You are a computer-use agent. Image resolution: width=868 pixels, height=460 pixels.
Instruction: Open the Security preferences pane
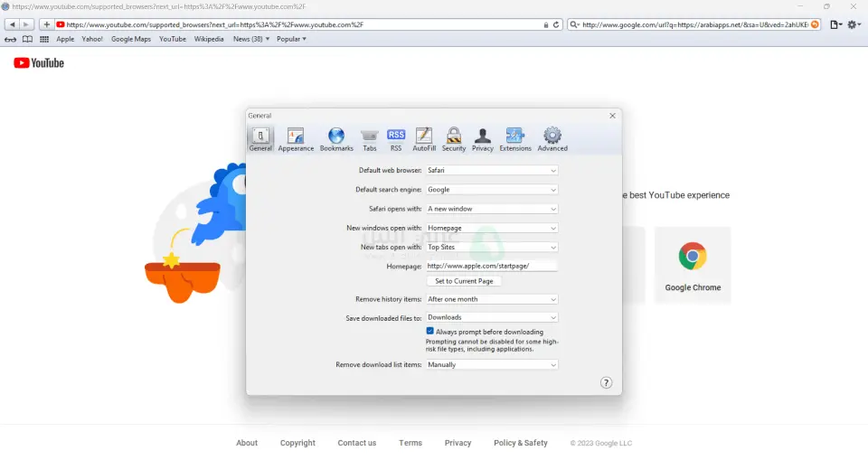(x=453, y=139)
